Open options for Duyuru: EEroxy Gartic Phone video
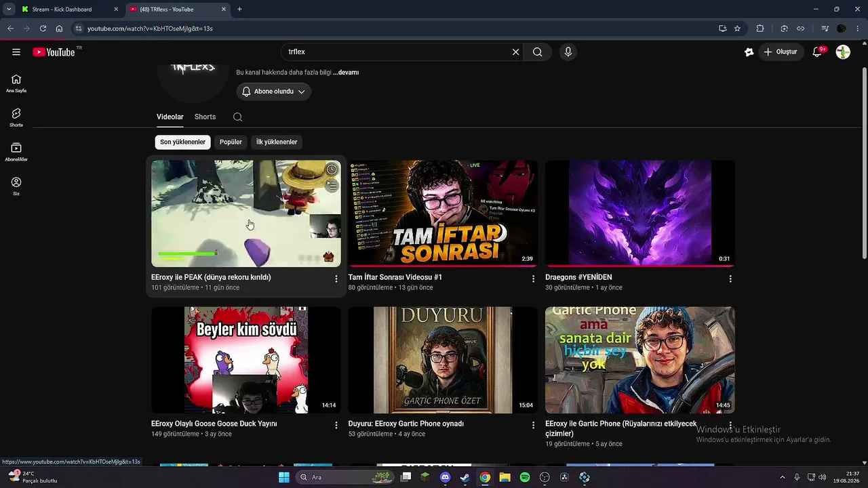868x488 pixels. 533,425
